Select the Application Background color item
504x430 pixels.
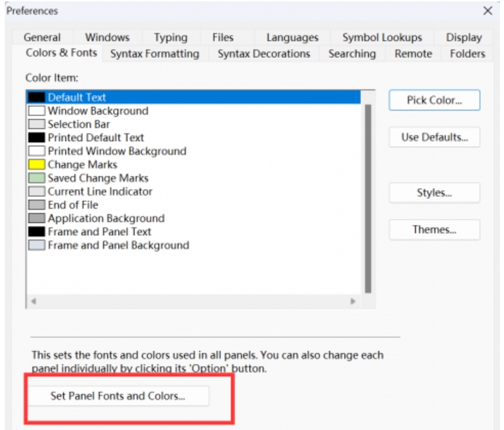[106, 219]
